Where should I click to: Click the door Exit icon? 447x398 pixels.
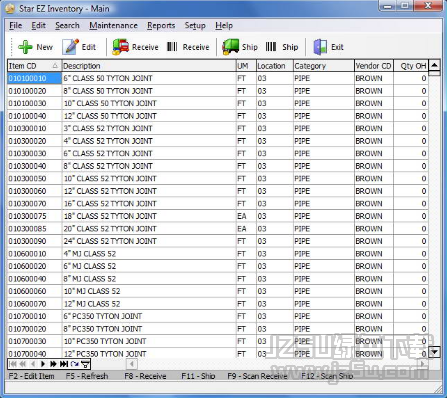click(x=320, y=47)
